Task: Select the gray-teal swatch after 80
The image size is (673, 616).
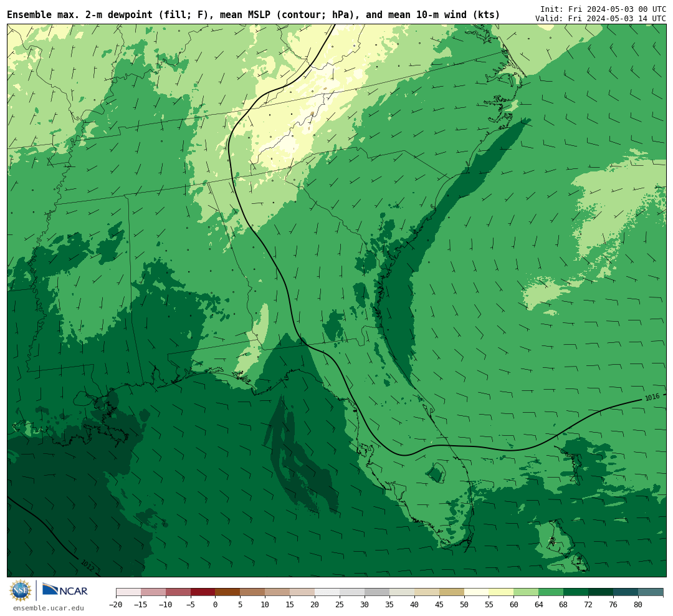Action: pos(651,592)
